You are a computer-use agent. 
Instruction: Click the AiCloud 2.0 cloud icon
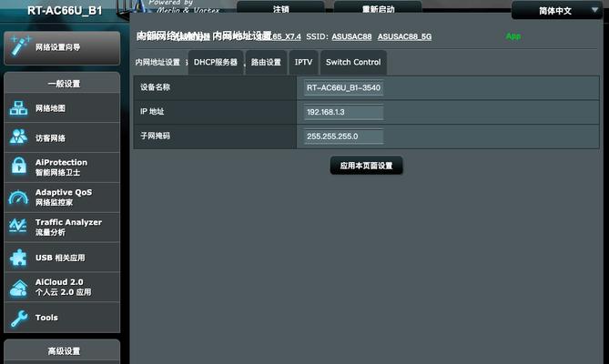(x=18, y=288)
